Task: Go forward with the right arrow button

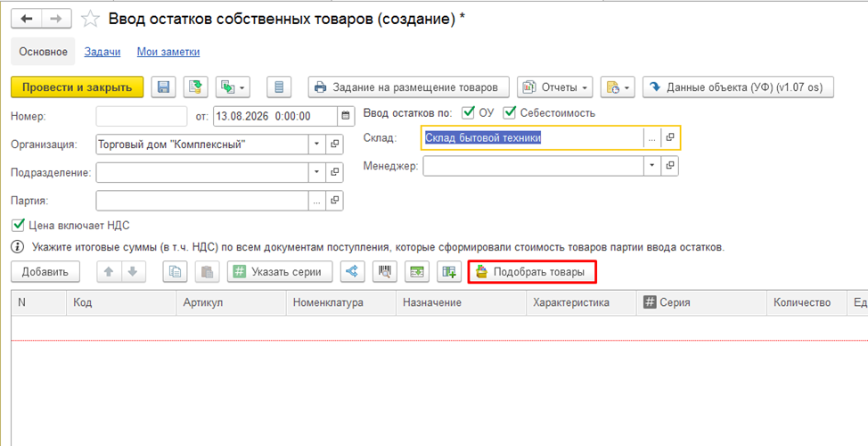Action: coord(56,19)
